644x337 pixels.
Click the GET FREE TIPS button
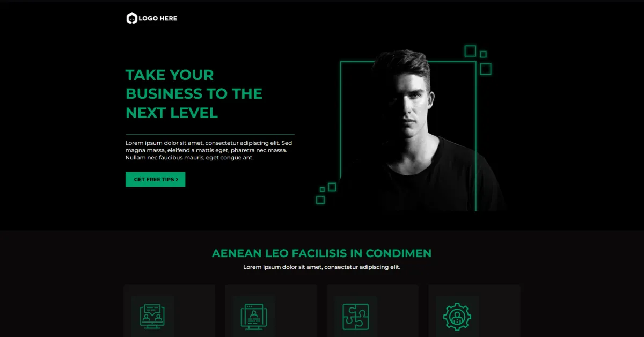click(x=155, y=179)
